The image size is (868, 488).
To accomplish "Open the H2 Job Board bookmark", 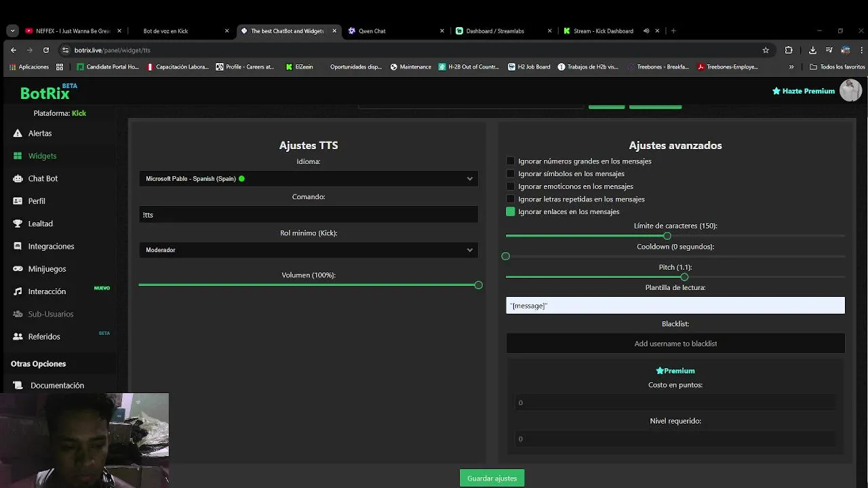I will (528, 67).
